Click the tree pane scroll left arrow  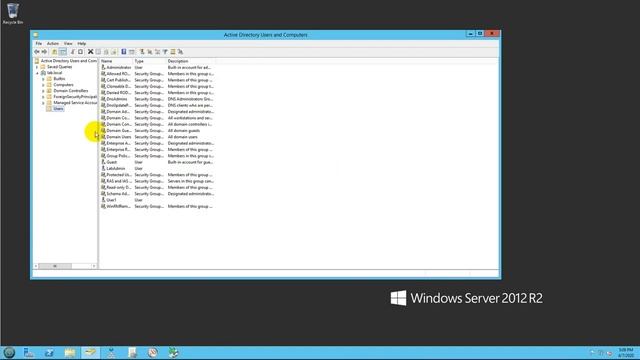coord(36,266)
